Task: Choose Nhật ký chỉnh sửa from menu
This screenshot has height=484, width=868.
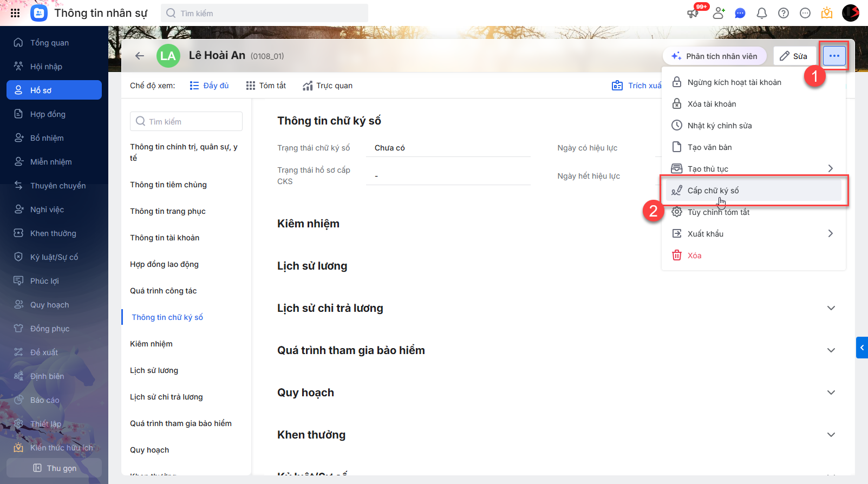Action: coord(719,126)
